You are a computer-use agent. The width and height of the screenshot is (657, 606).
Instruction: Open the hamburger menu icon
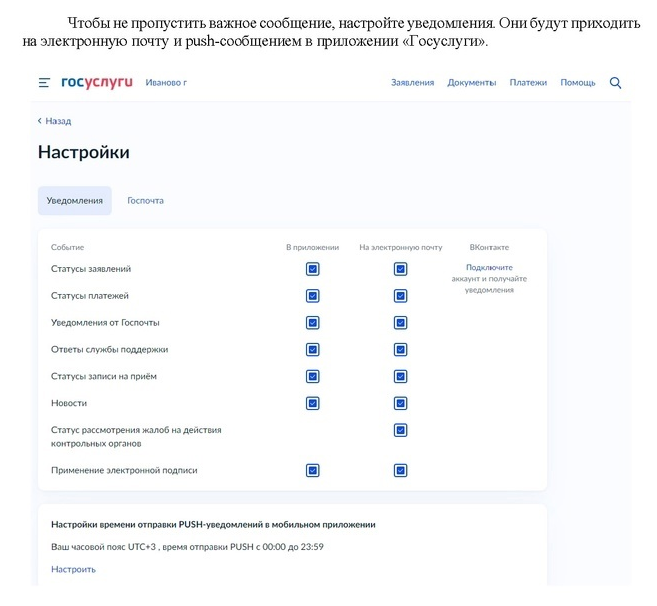44,83
